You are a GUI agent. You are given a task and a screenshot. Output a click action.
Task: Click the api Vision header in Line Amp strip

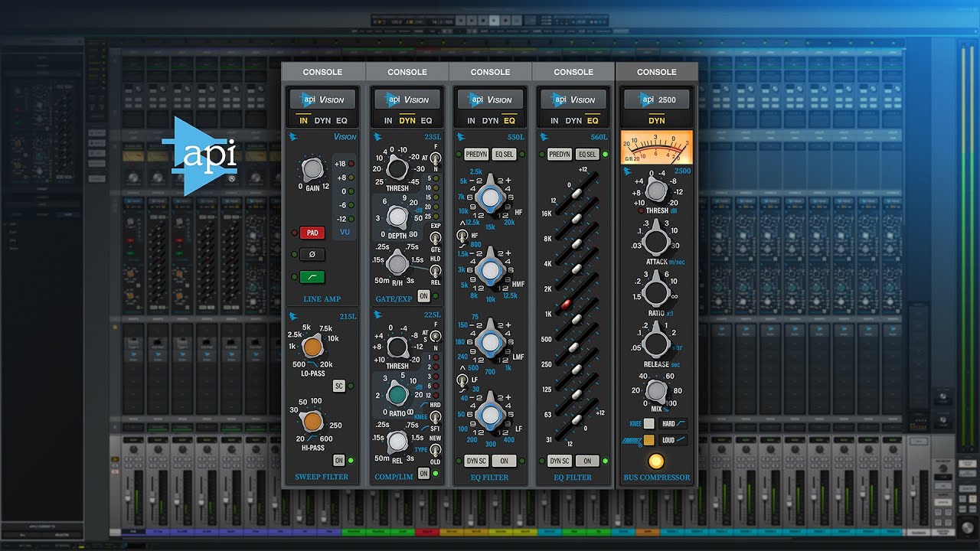[324, 99]
